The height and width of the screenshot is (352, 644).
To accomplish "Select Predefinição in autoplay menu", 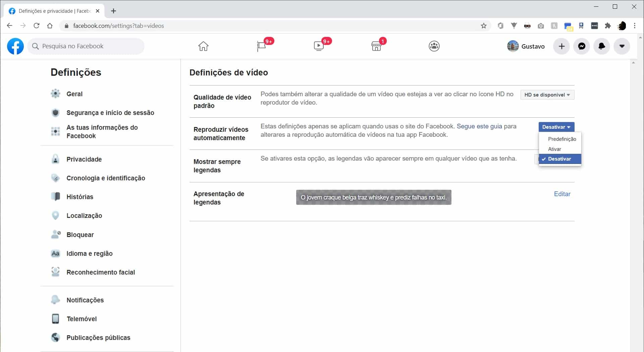I will pos(560,139).
